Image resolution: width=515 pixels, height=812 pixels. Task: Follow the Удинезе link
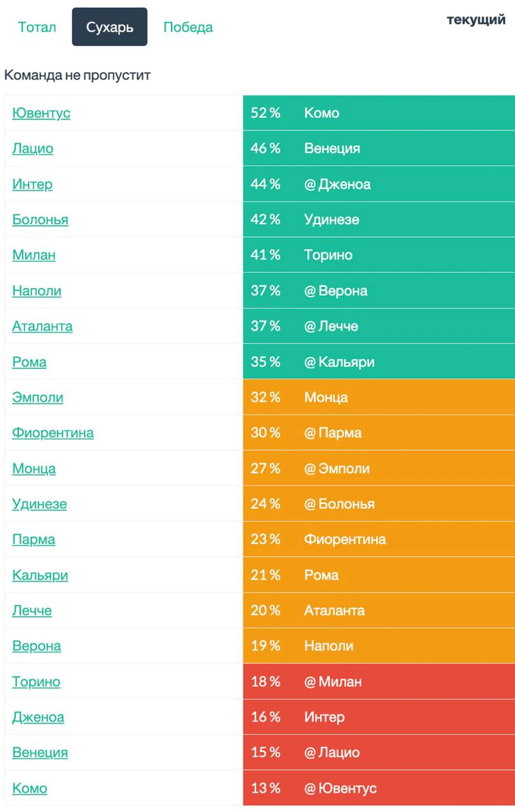tap(40, 504)
